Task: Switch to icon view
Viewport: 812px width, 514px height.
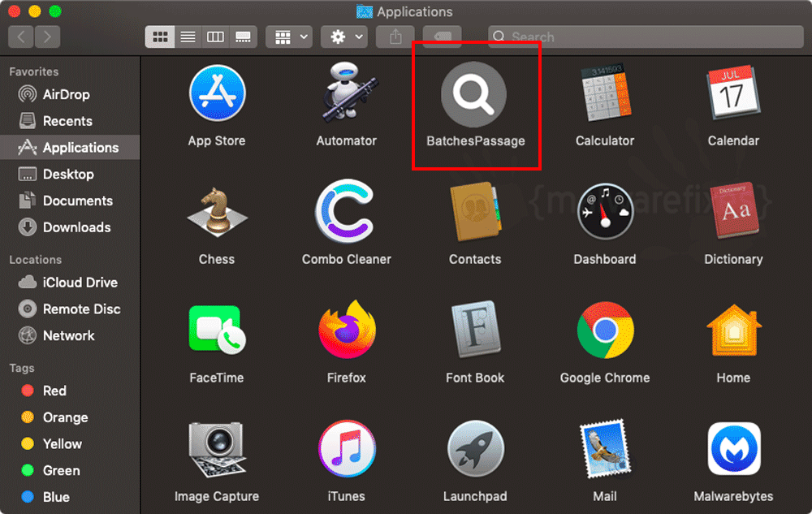Action: (x=159, y=37)
